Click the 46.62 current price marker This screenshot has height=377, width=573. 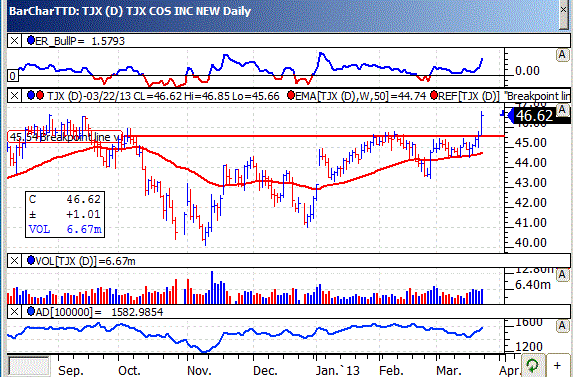pyautogui.click(x=535, y=116)
